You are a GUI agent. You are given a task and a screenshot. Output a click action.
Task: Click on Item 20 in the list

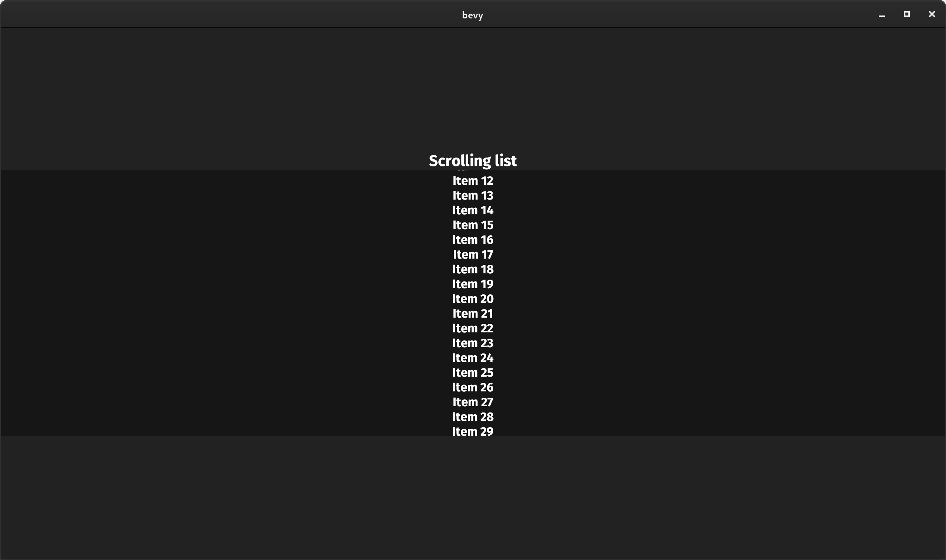[473, 298]
